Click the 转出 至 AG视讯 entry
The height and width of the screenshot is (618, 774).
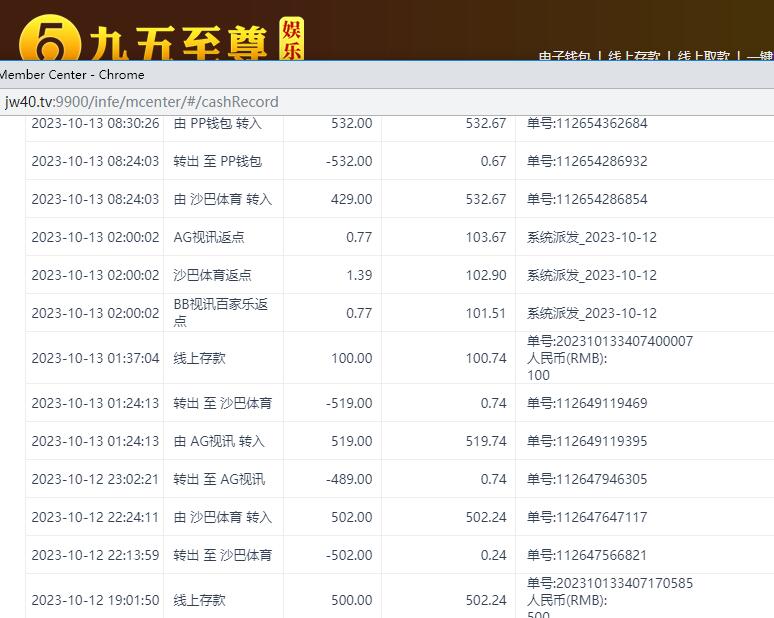(x=219, y=479)
